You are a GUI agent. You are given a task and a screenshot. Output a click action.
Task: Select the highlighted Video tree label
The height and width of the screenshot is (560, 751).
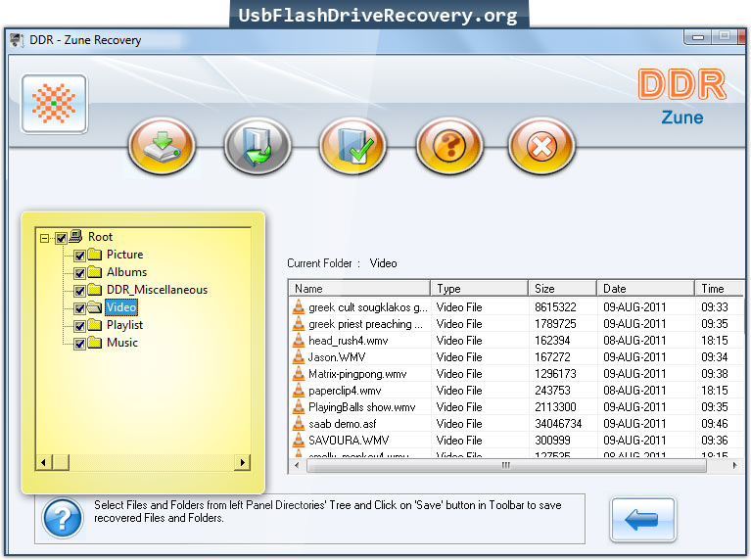[121, 307]
